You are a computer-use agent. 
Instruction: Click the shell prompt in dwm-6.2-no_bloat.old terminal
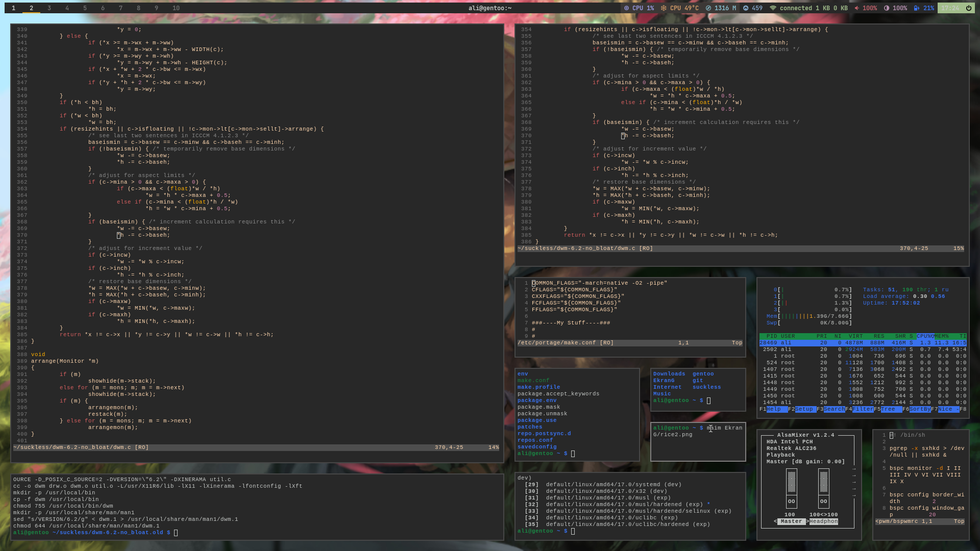click(95, 533)
